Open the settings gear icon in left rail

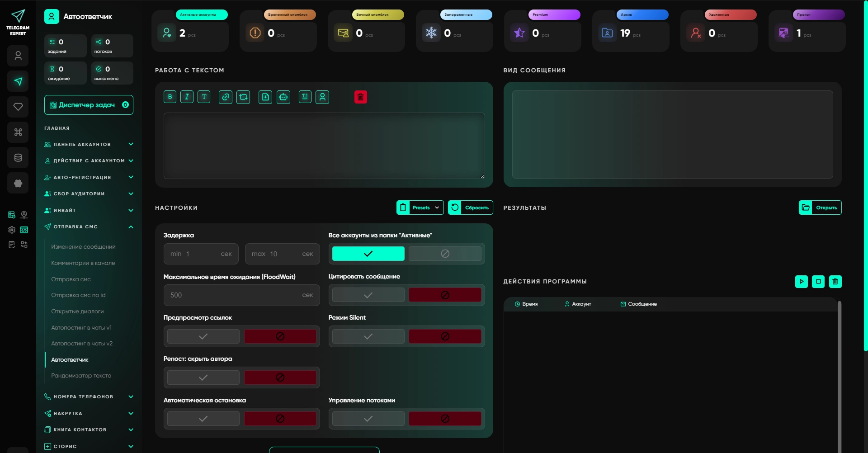(12, 230)
